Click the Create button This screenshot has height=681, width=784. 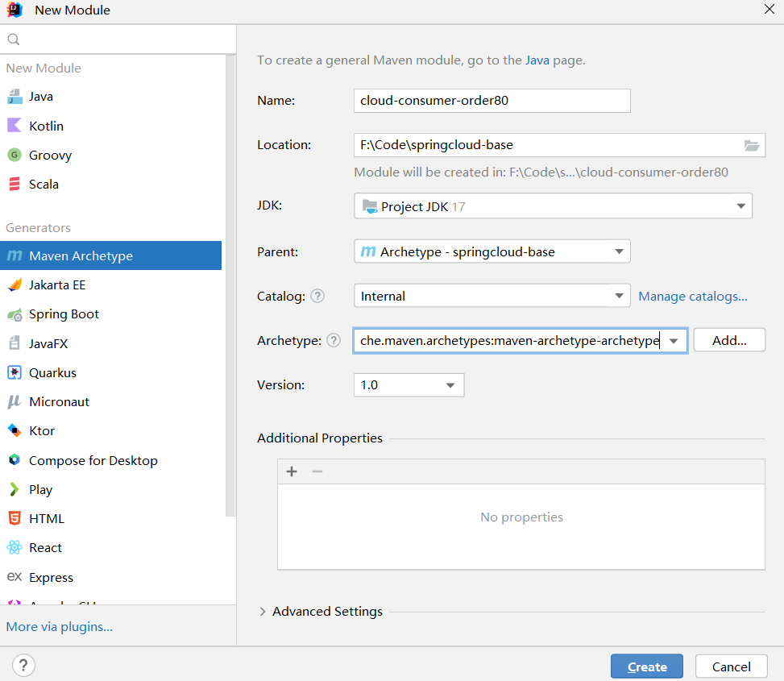click(x=646, y=666)
